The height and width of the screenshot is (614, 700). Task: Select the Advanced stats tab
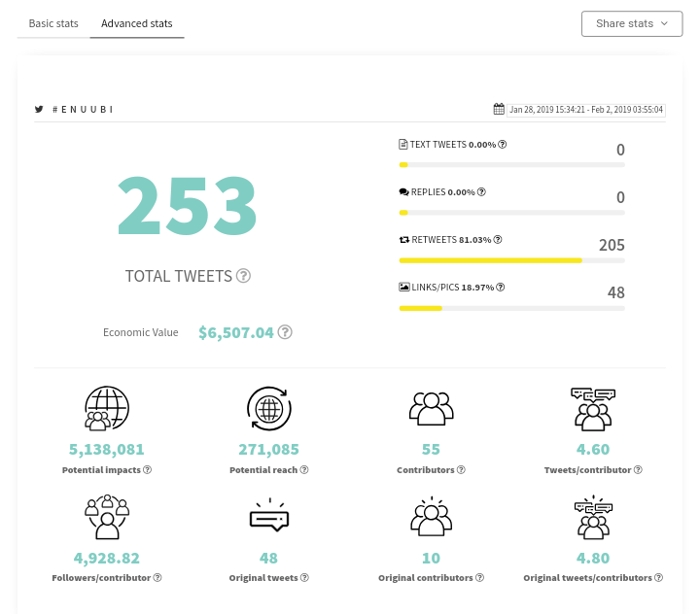click(137, 23)
